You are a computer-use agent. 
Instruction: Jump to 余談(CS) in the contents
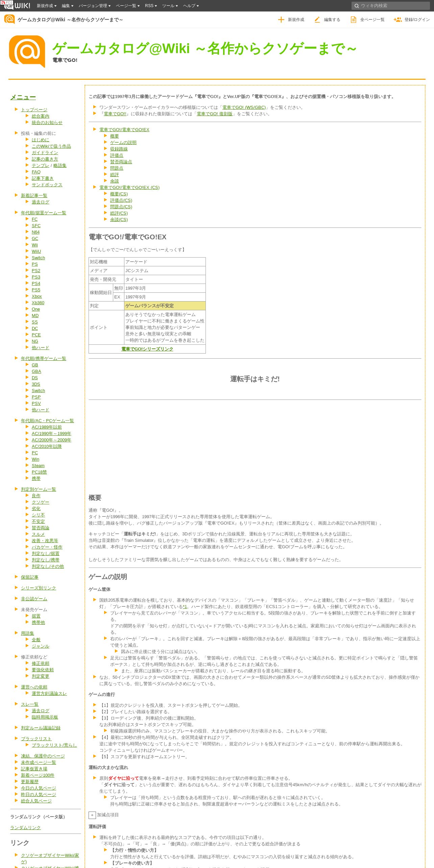coord(119,220)
